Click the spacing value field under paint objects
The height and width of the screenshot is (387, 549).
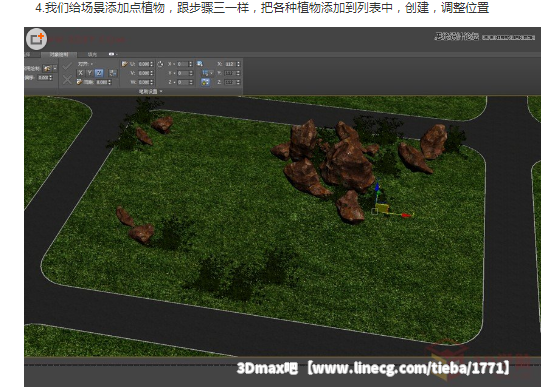click(43, 78)
